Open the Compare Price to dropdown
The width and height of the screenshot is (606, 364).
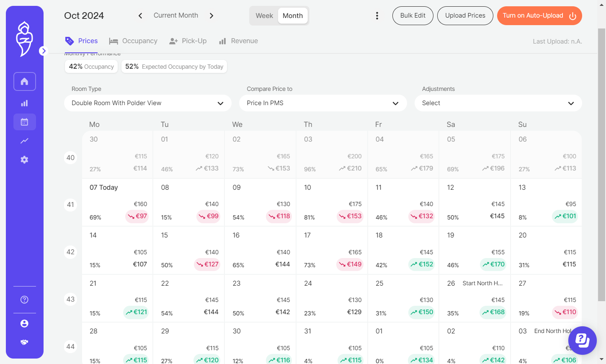(323, 103)
